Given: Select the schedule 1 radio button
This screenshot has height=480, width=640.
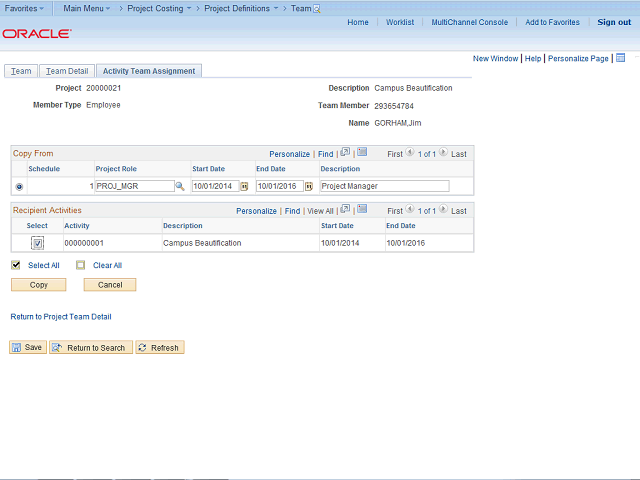Looking at the screenshot, I should [19, 187].
